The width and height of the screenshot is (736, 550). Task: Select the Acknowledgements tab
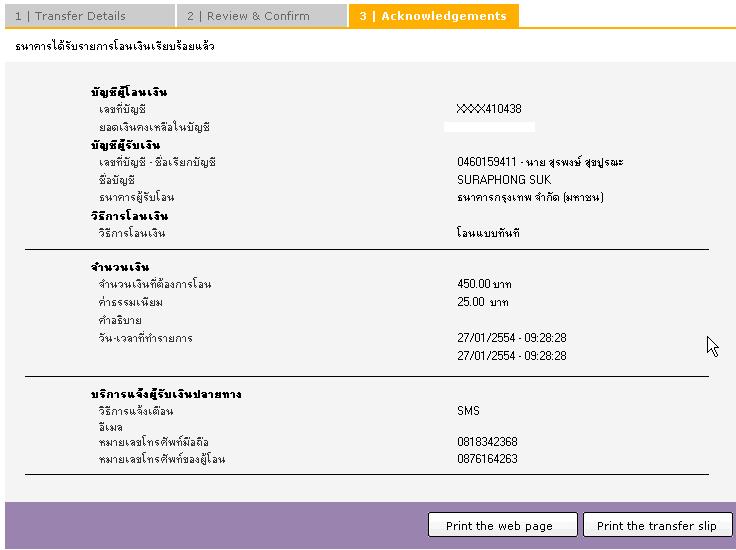(433, 16)
